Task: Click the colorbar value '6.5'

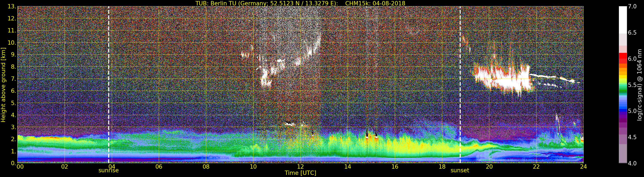Action: click(632, 33)
